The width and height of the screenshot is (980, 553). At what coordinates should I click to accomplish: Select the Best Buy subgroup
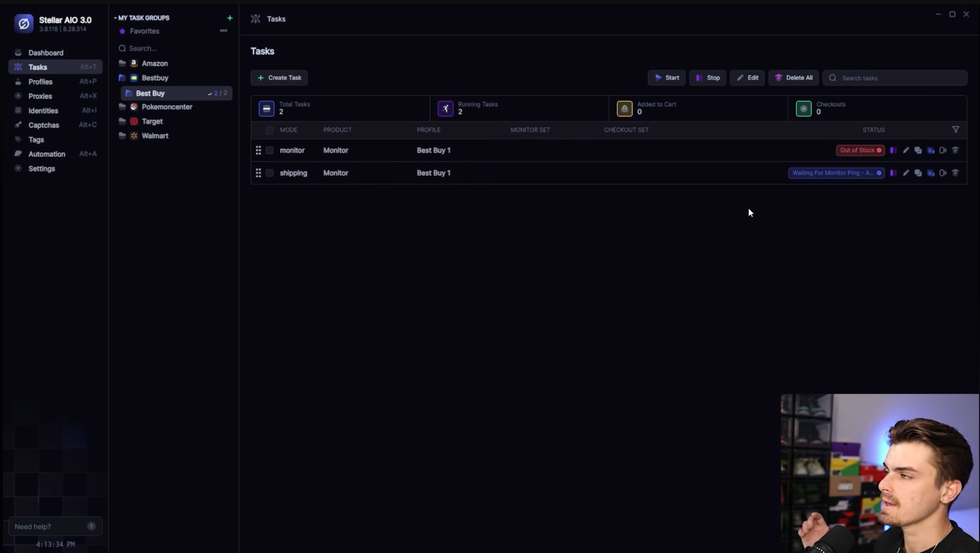(x=176, y=93)
